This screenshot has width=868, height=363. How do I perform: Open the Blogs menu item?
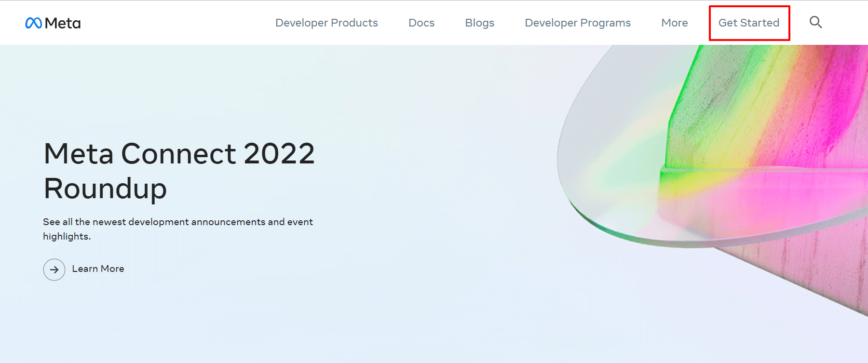pyautogui.click(x=480, y=23)
